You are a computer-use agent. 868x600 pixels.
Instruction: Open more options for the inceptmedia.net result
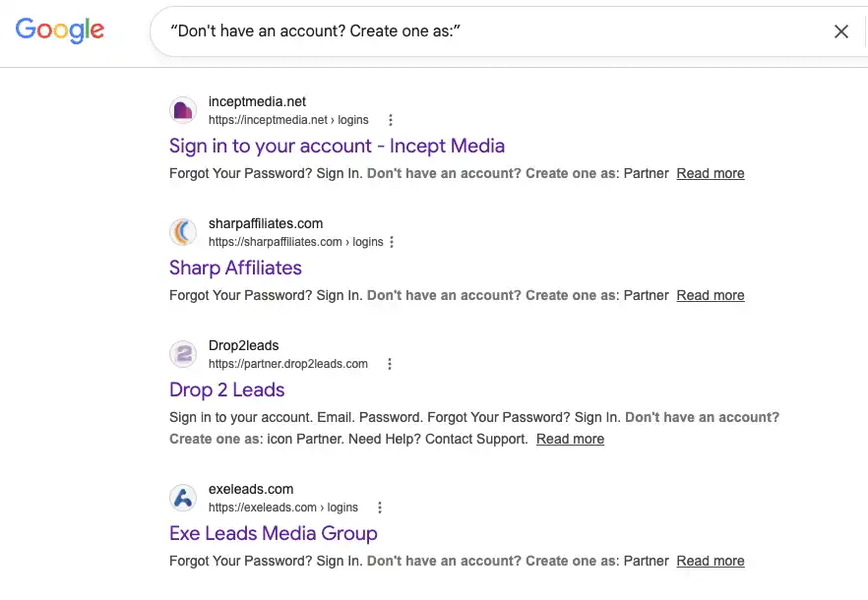coord(391,120)
